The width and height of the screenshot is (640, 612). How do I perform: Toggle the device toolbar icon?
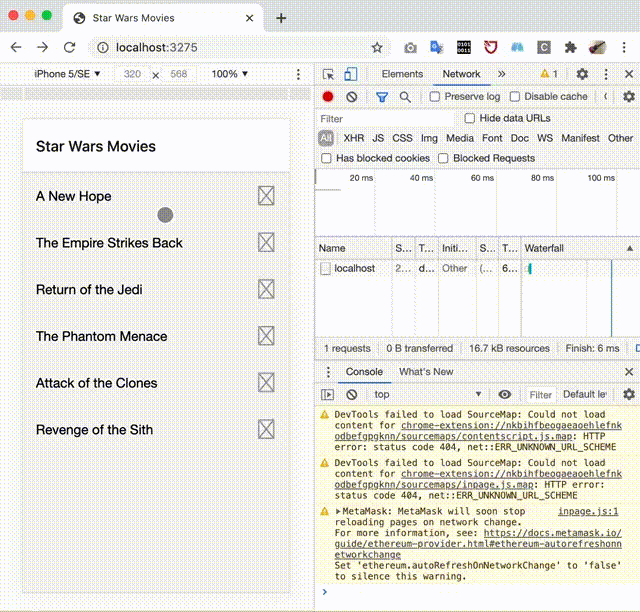tap(351, 74)
